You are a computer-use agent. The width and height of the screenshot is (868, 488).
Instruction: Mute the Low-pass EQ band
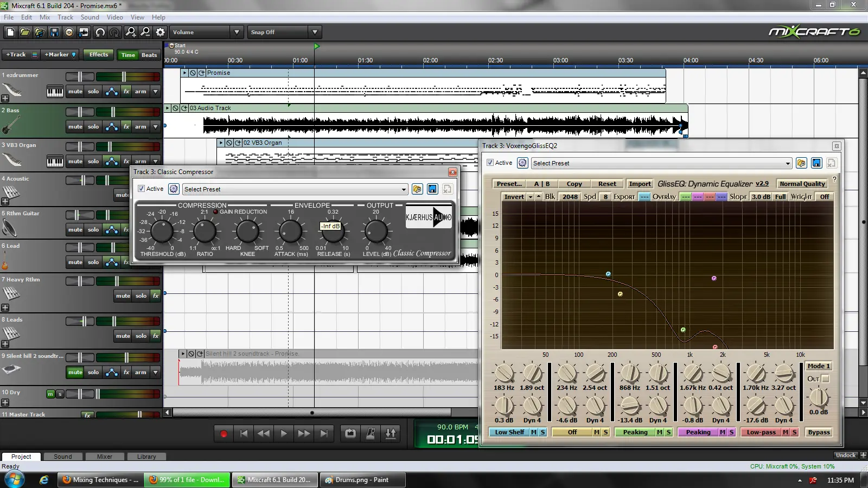click(786, 432)
